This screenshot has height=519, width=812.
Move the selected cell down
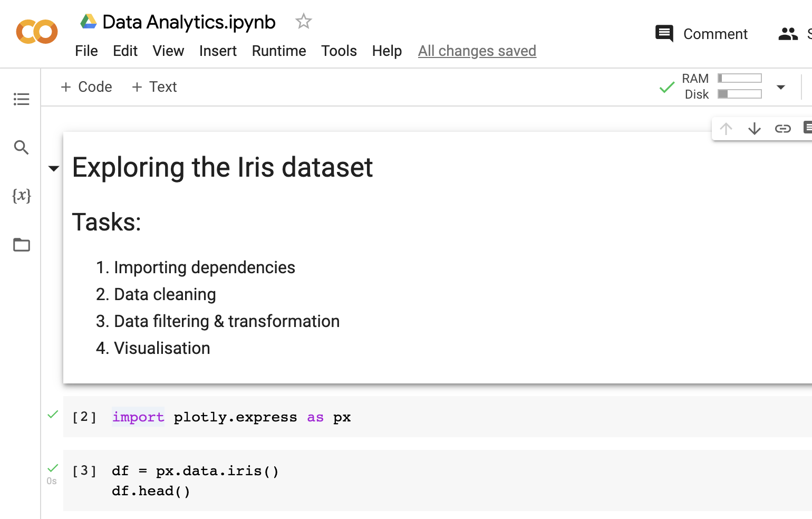(x=755, y=128)
